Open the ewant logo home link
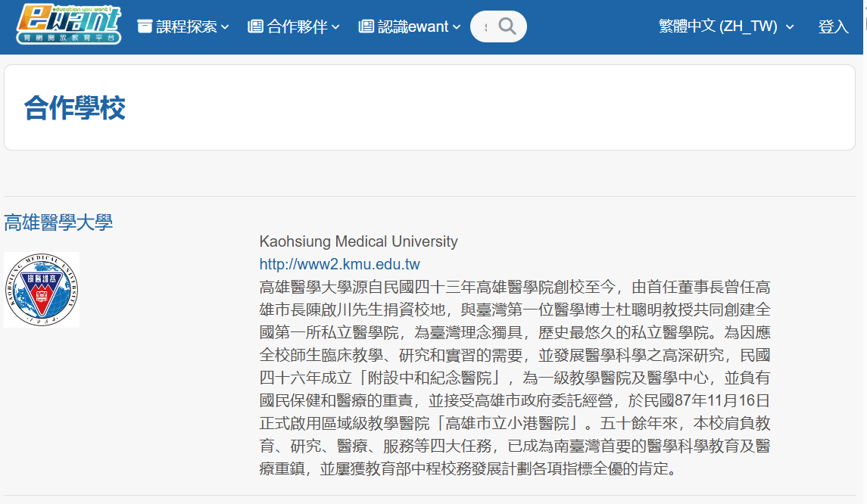The height and width of the screenshot is (504, 867). [x=69, y=23]
